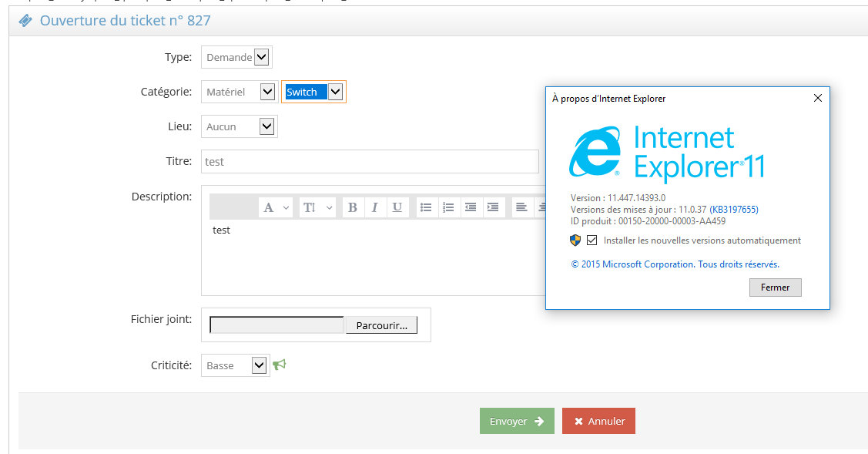The image size is (868, 454).
Task: Open the subcategory dropdown showing Switch
Action: (x=314, y=92)
